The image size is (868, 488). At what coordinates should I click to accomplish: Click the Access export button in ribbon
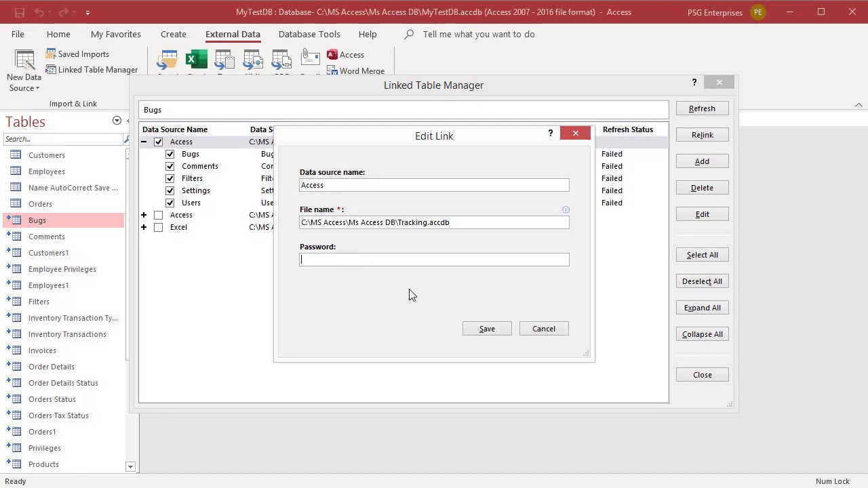(346, 55)
